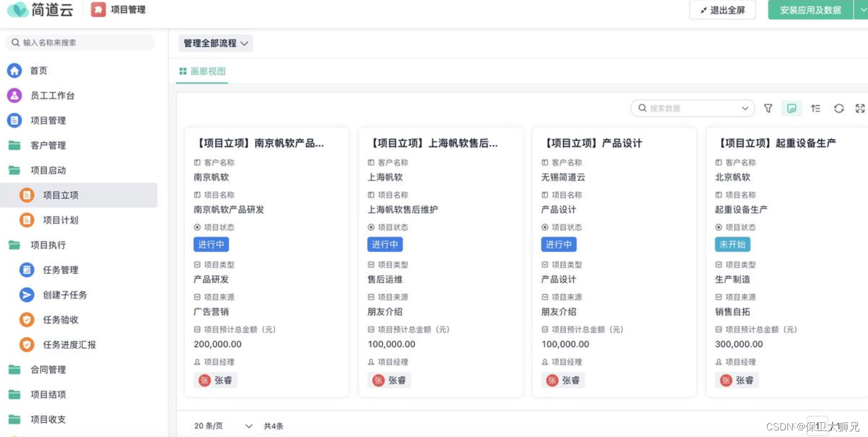Click 生产制造 project type value
This screenshot has width=868, height=437.
pos(732,280)
